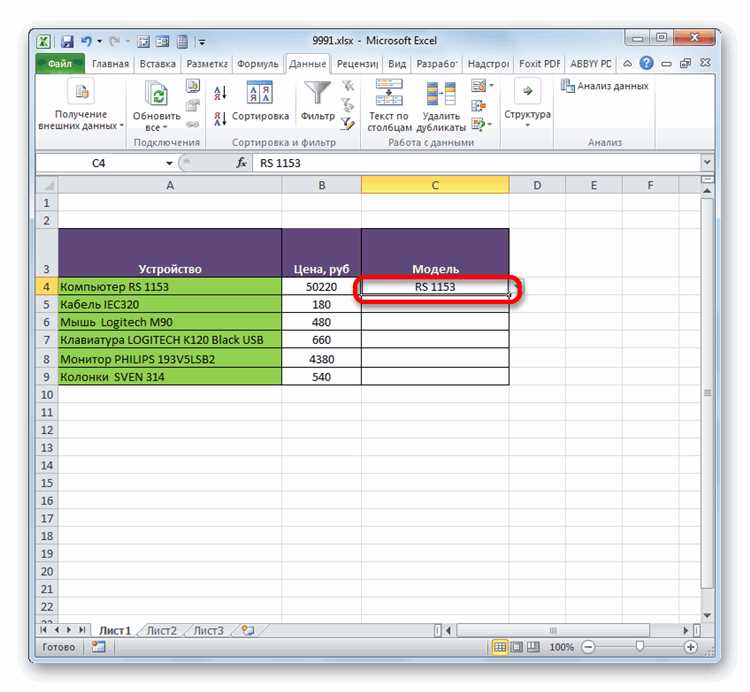Click the what-if analysis icon

pyautogui.click(x=478, y=124)
